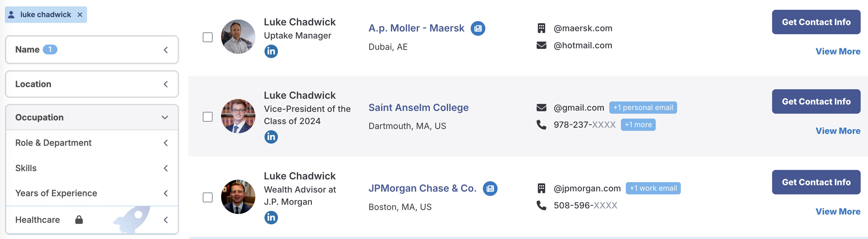Collapse the Occupation filter section
868x239 pixels.
[x=92, y=117]
